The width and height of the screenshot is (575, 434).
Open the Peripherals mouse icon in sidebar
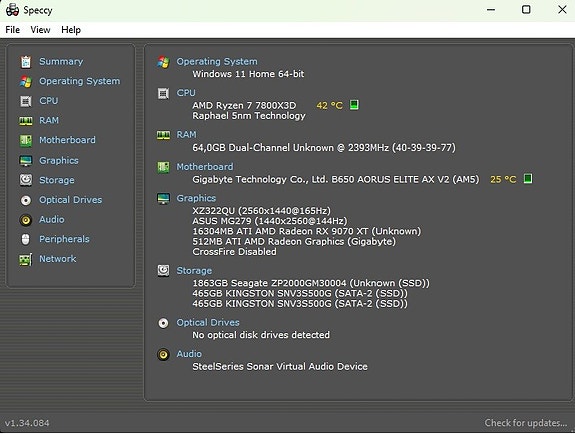pos(25,239)
